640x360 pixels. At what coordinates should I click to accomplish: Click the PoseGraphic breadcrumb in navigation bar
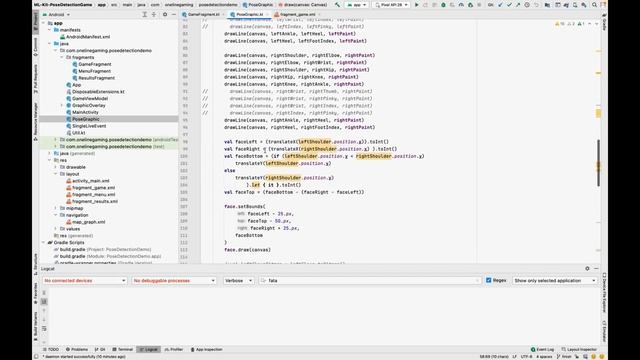(x=258, y=5)
